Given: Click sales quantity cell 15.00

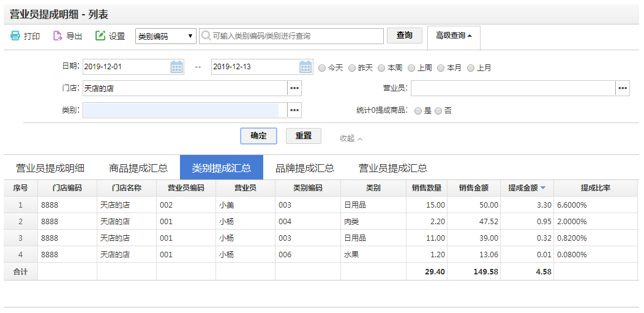Looking at the screenshot, I should 427,205.
